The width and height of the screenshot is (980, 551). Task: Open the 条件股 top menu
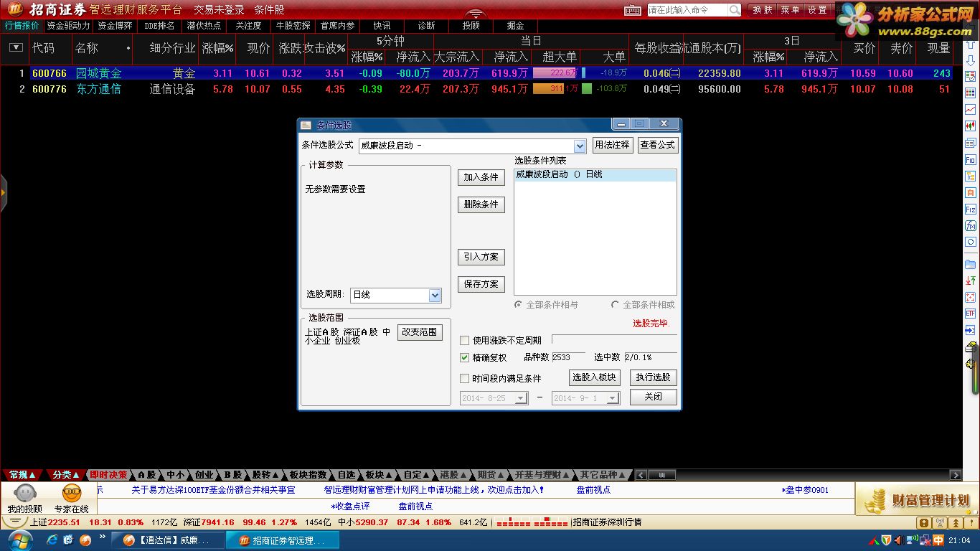[269, 10]
